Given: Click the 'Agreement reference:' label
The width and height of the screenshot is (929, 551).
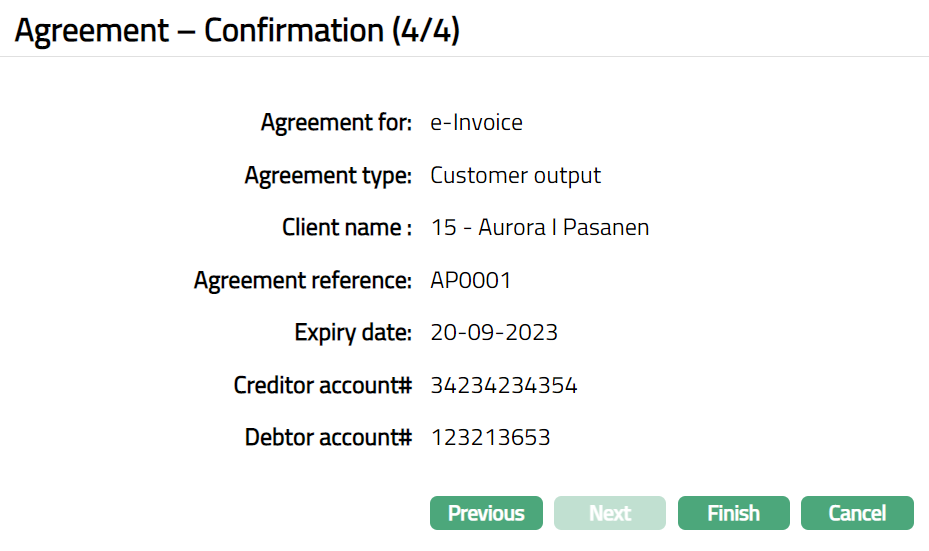Looking at the screenshot, I should (303, 281).
